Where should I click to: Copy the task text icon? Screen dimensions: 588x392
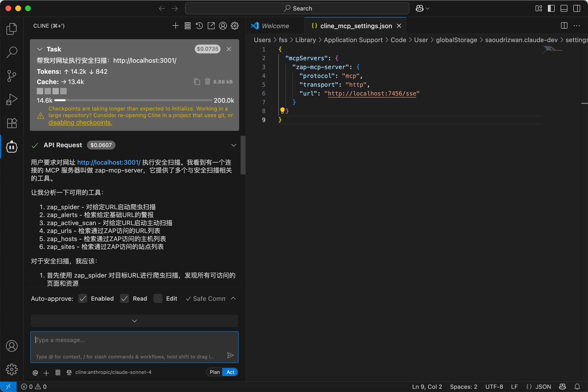click(197, 82)
